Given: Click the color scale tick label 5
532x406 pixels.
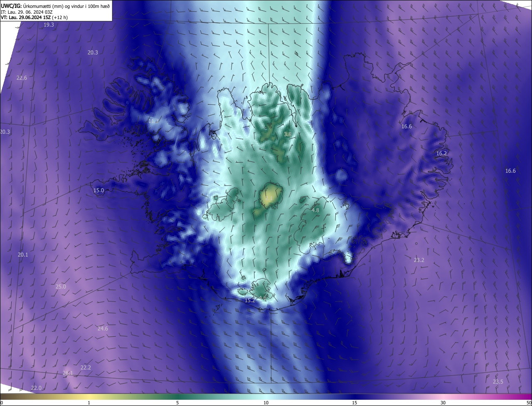Looking at the screenshot, I should tap(177, 403).
